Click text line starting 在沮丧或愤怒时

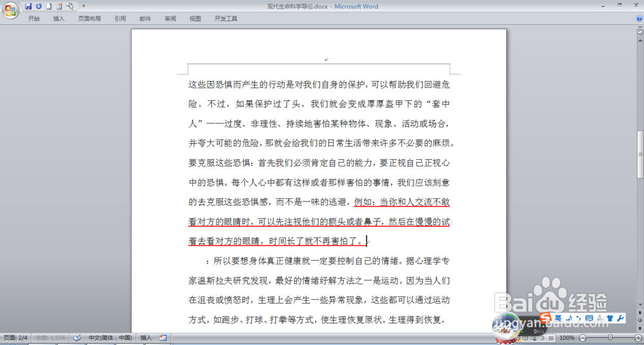(x=319, y=300)
